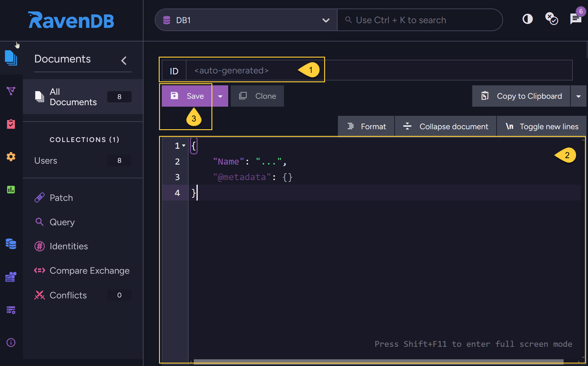Click the "@metadata" key in the editor

(x=242, y=177)
